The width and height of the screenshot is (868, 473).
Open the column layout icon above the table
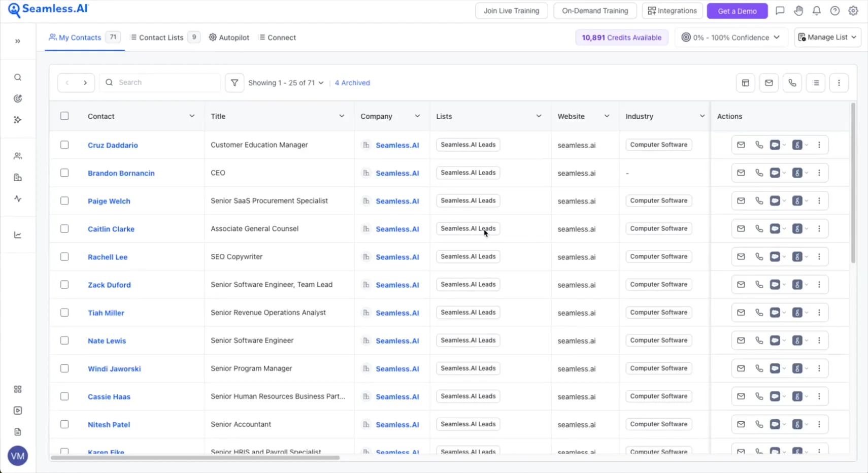coord(745,82)
